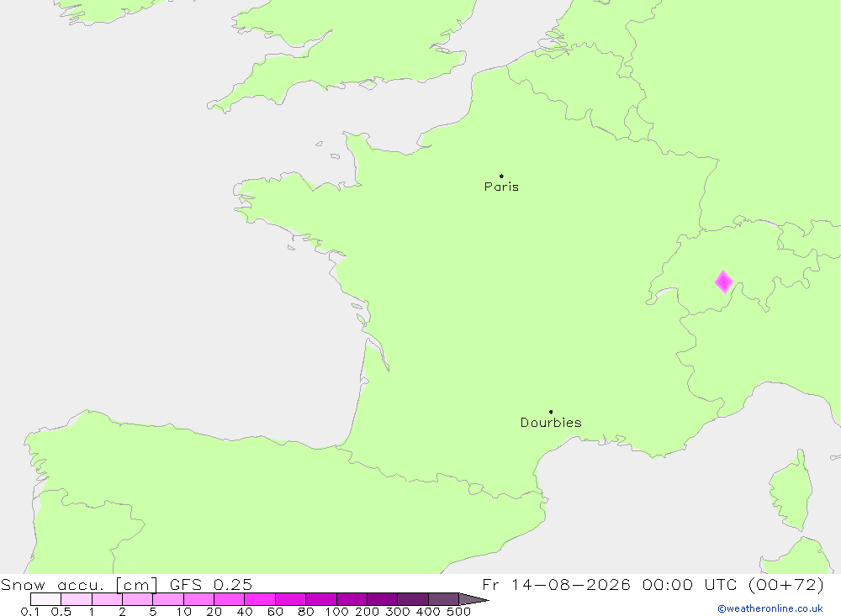The width and height of the screenshot is (841, 616).
Task: Click the 'GFS 0.25' model label
Action: point(211,584)
